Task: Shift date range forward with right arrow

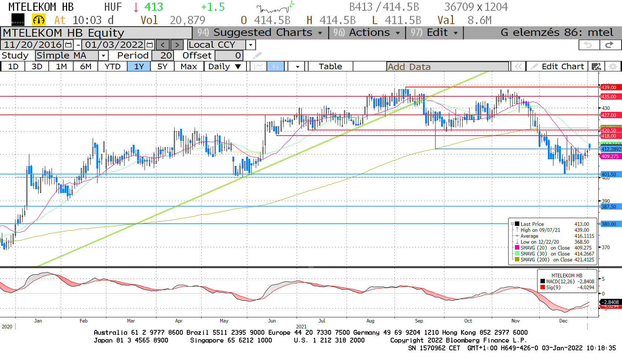Action: [177, 45]
